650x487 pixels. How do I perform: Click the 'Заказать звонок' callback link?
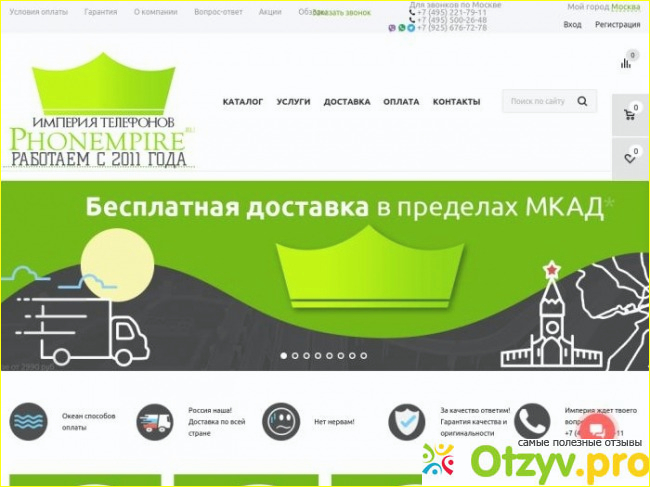coord(341,13)
